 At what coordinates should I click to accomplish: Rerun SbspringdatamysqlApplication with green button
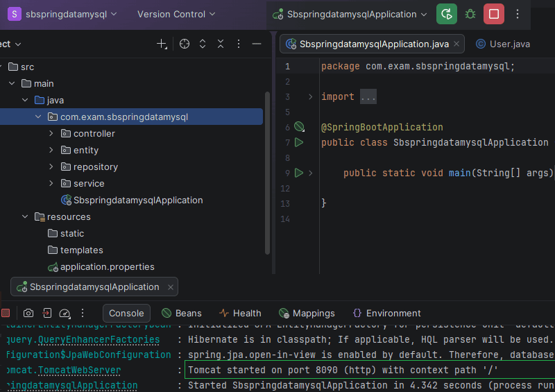point(446,14)
